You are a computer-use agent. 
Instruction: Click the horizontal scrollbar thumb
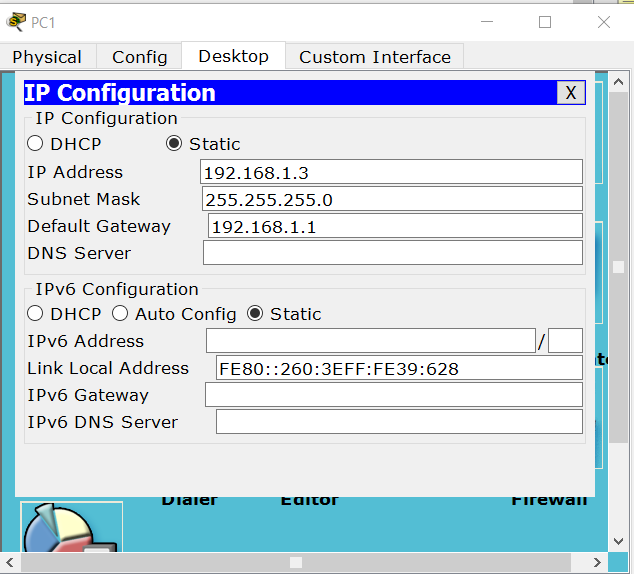click(x=296, y=562)
